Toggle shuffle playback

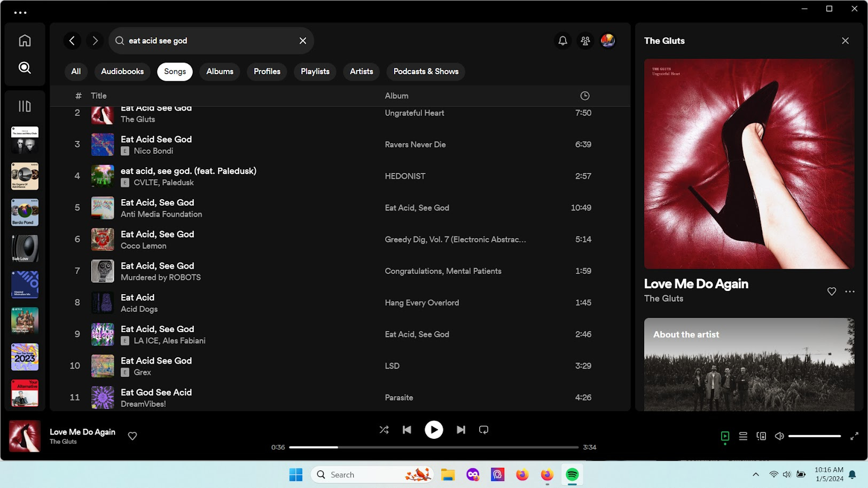[384, 430]
